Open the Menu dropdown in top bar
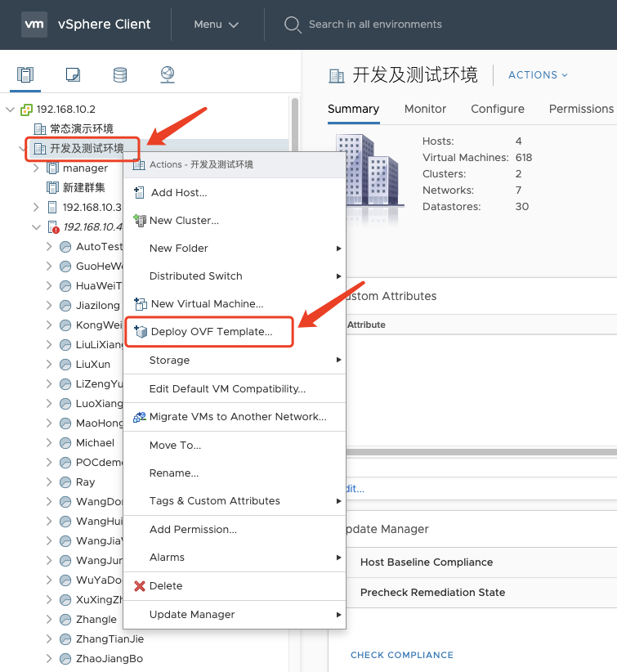This screenshot has height=672, width=617. 216,25
